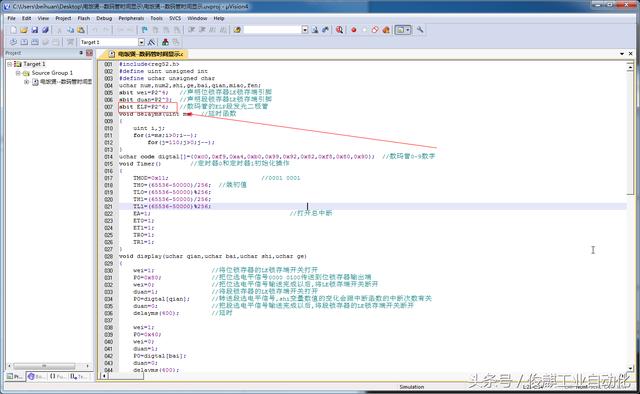Open the Tools menu

point(156,18)
